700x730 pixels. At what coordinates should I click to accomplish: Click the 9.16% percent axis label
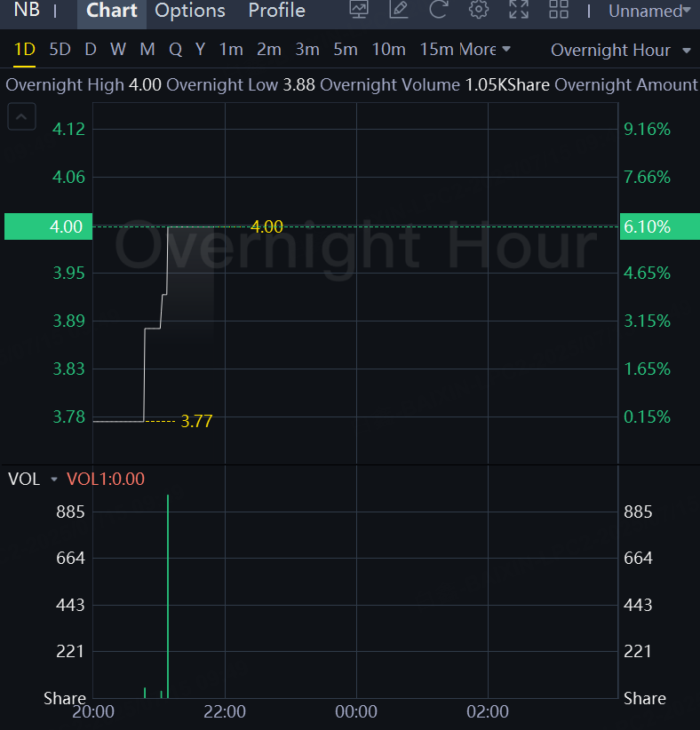click(x=648, y=130)
